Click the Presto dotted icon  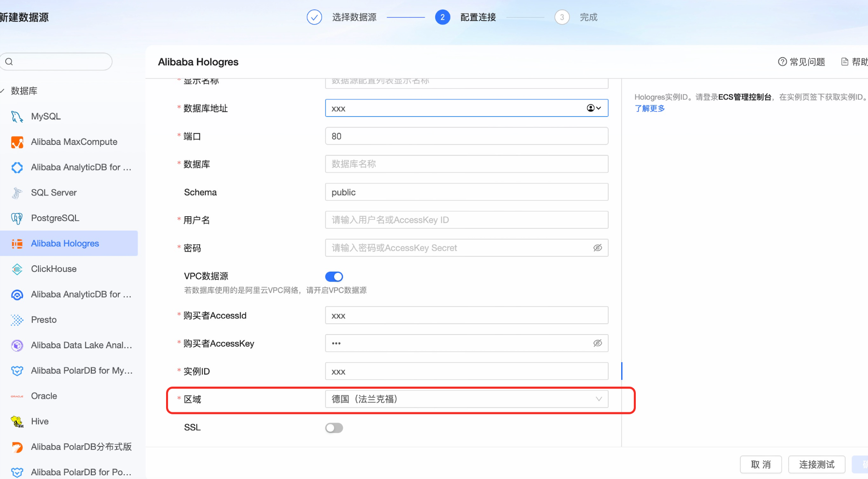(x=17, y=320)
